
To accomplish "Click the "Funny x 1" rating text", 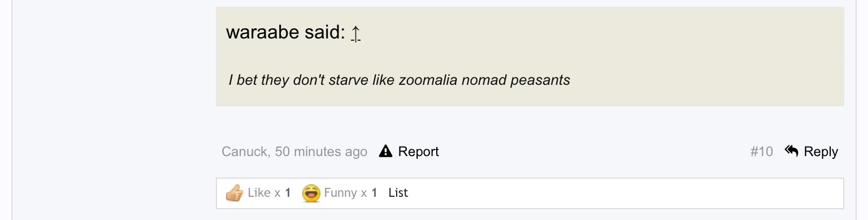I will point(350,193).
